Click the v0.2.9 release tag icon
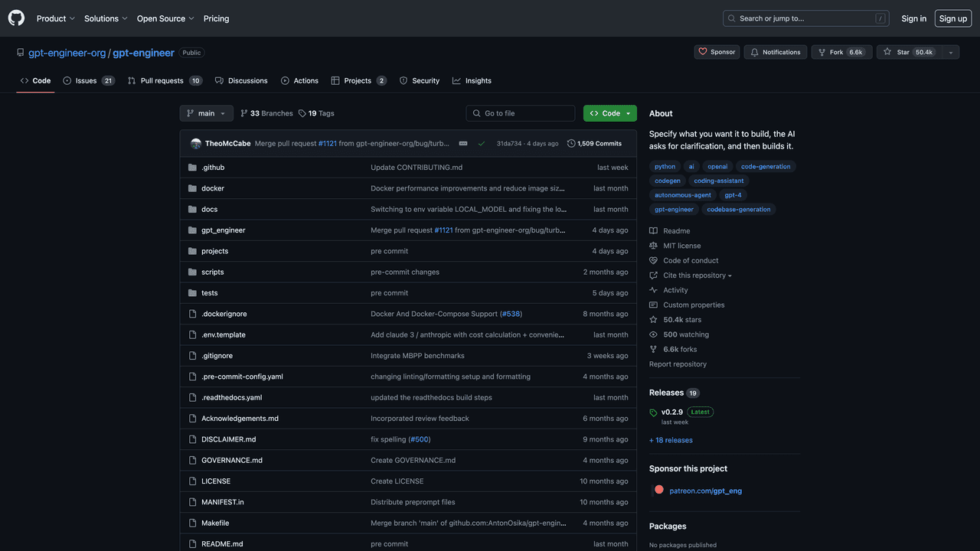 653,412
